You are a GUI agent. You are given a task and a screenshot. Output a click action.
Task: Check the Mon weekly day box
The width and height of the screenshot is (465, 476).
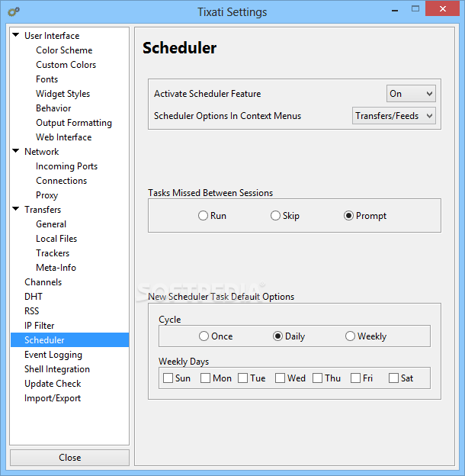point(205,378)
